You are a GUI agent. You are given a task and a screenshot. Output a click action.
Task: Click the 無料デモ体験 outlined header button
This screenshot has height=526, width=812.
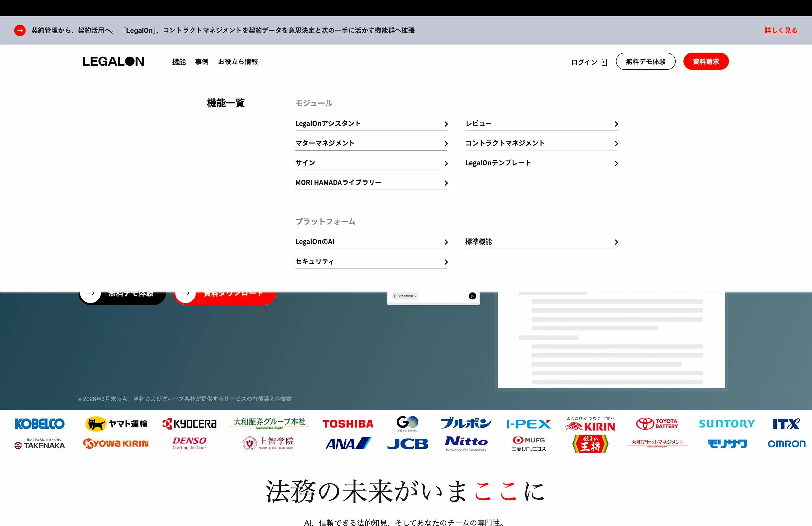pyautogui.click(x=645, y=61)
